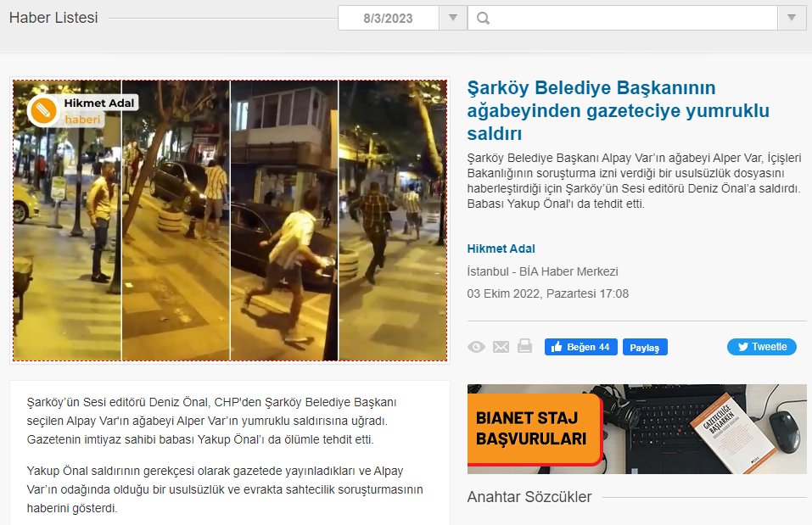Click the eye view-mode icon
812x525 pixels.
pyautogui.click(x=476, y=347)
